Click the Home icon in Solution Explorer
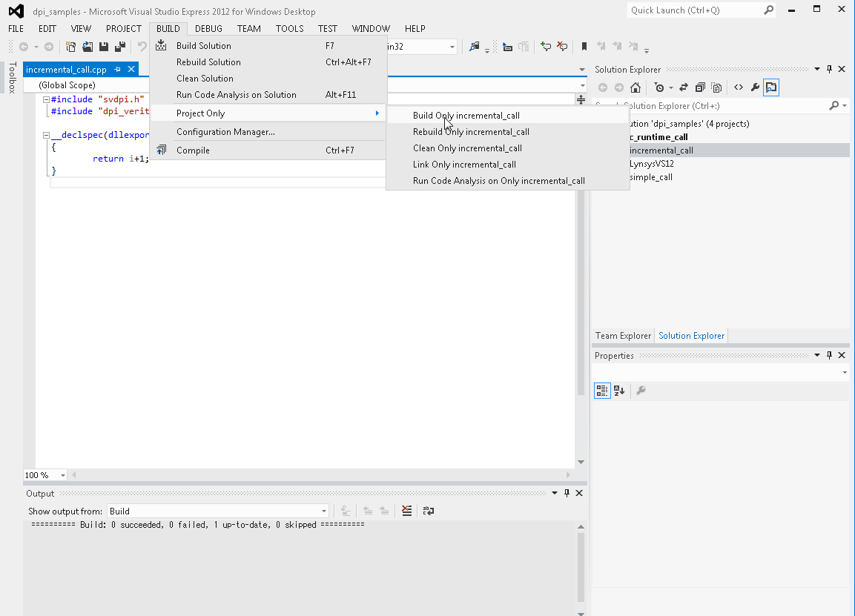Image resolution: width=855 pixels, height=616 pixels. click(x=636, y=87)
